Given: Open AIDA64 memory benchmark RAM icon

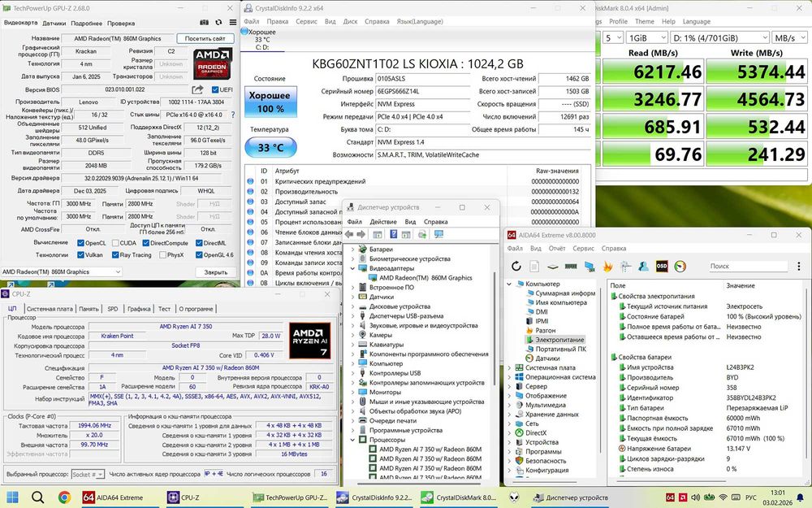Looking at the screenshot, I should point(571,267).
